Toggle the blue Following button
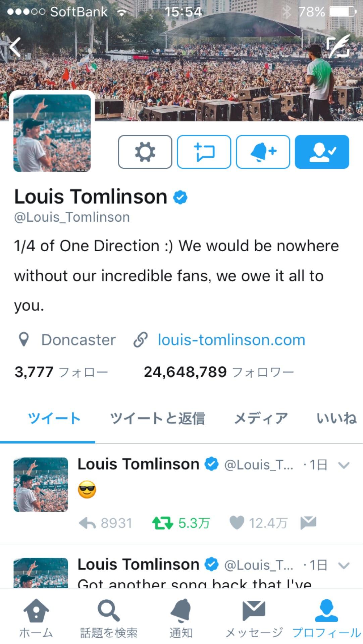 click(322, 152)
